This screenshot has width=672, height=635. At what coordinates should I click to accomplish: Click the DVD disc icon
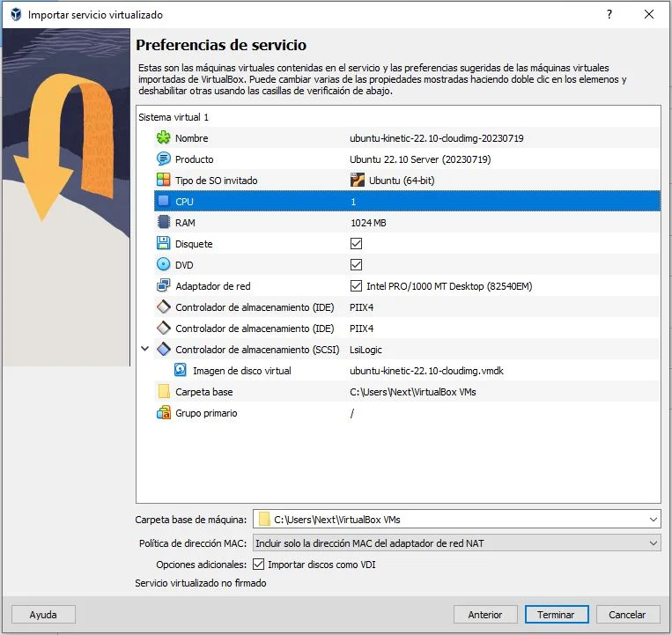163,264
